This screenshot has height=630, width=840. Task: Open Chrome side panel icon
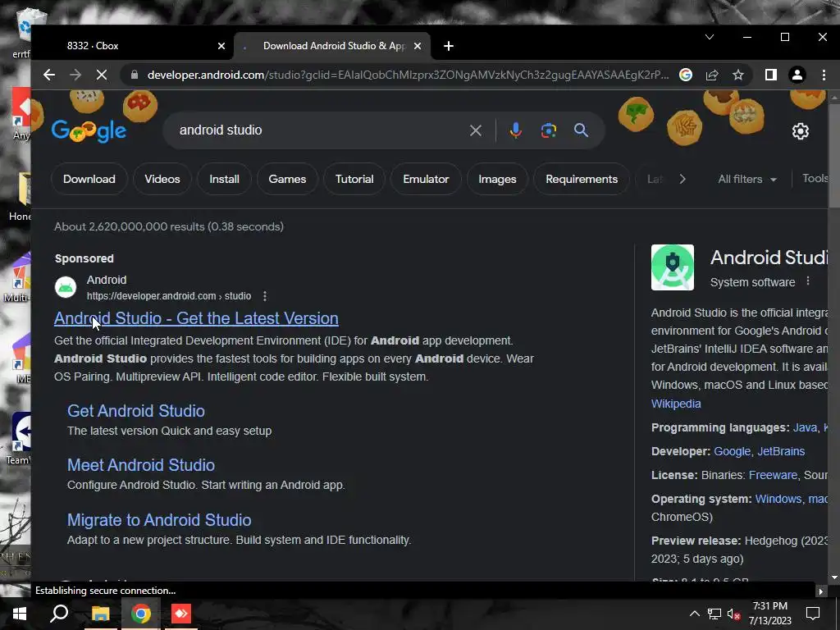point(771,75)
